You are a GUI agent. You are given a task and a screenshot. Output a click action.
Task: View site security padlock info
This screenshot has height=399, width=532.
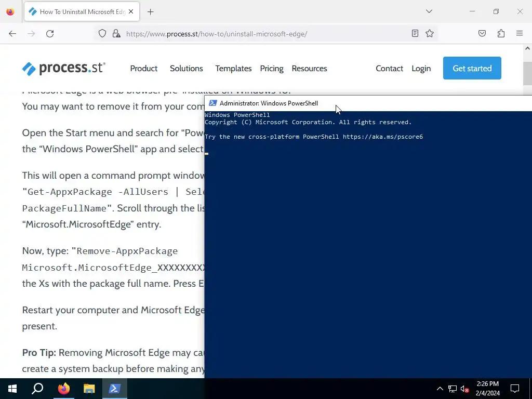116,33
